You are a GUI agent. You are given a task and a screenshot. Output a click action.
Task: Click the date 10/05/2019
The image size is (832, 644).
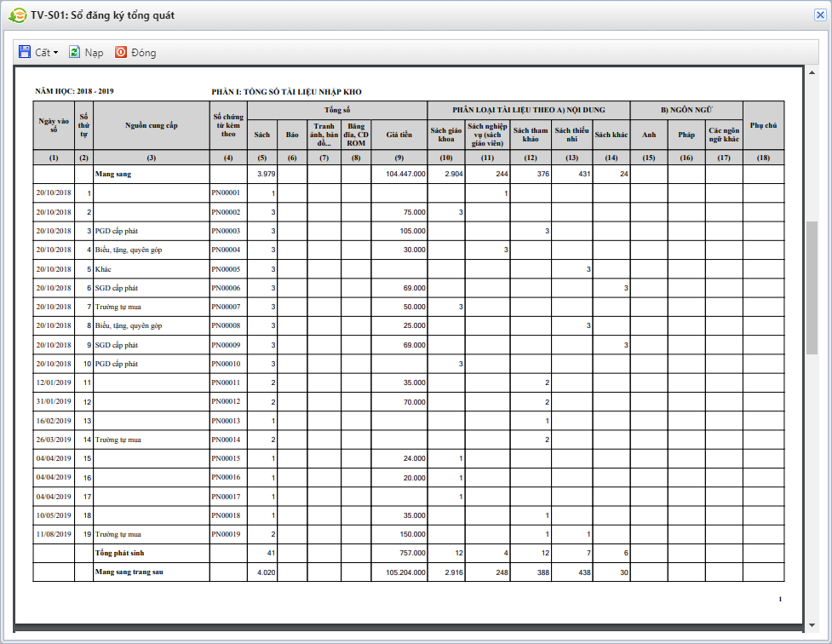coord(54,515)
